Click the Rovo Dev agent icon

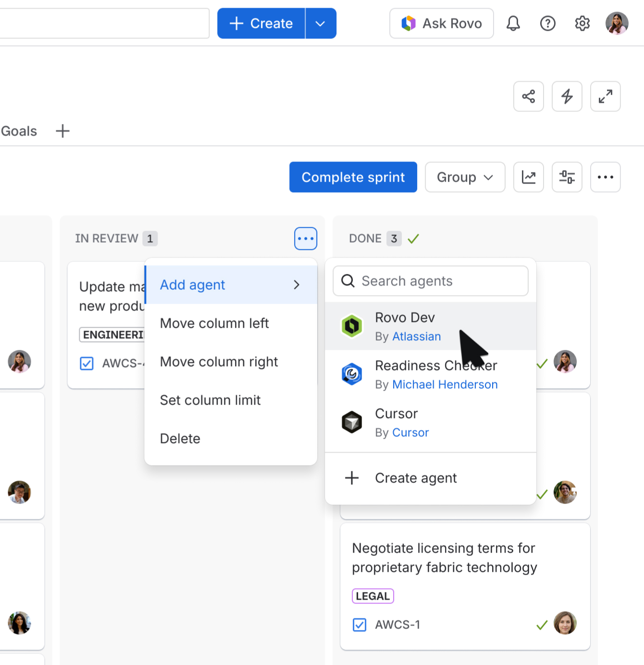[x=352, y=326]
